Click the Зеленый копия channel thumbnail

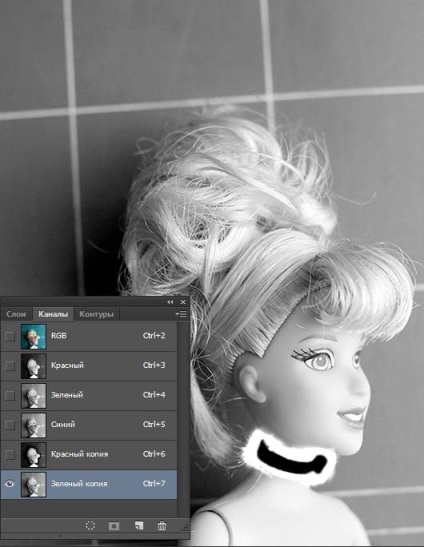34,484
